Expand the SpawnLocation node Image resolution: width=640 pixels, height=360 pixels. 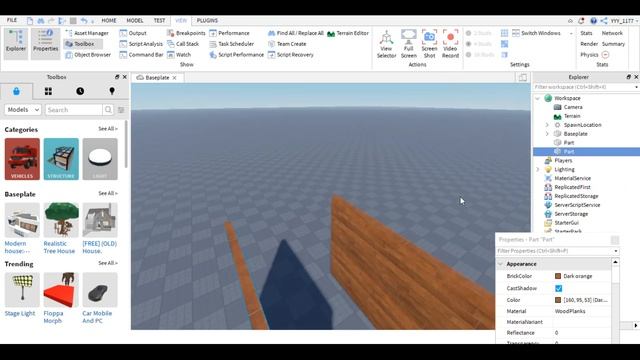pyautogui.click(x=547, y=125)
